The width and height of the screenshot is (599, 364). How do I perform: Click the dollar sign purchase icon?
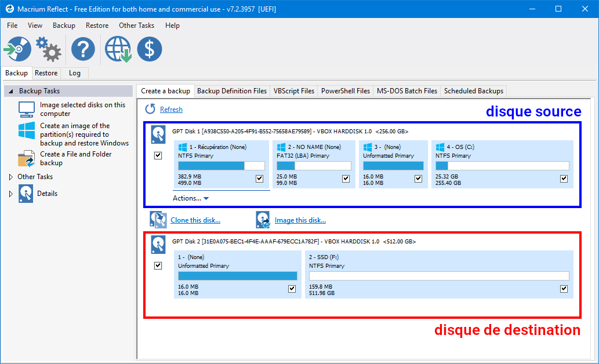click(x=150, y=49)
